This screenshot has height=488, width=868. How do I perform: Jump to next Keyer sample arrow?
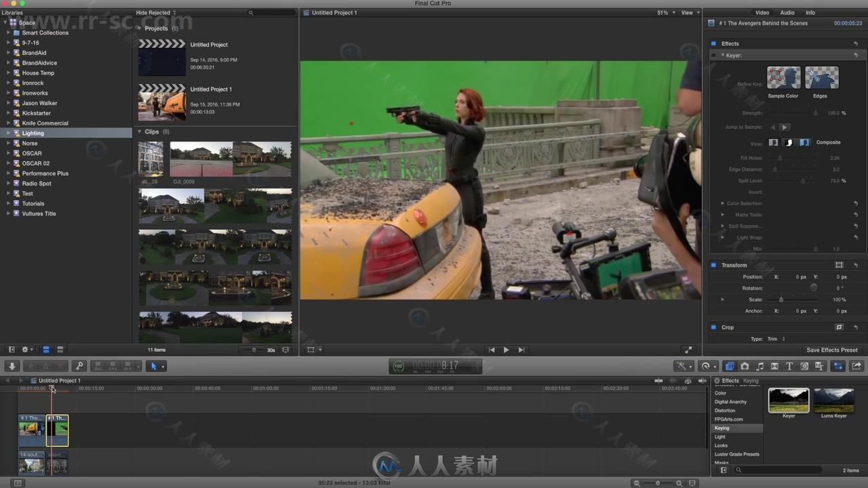785,127
